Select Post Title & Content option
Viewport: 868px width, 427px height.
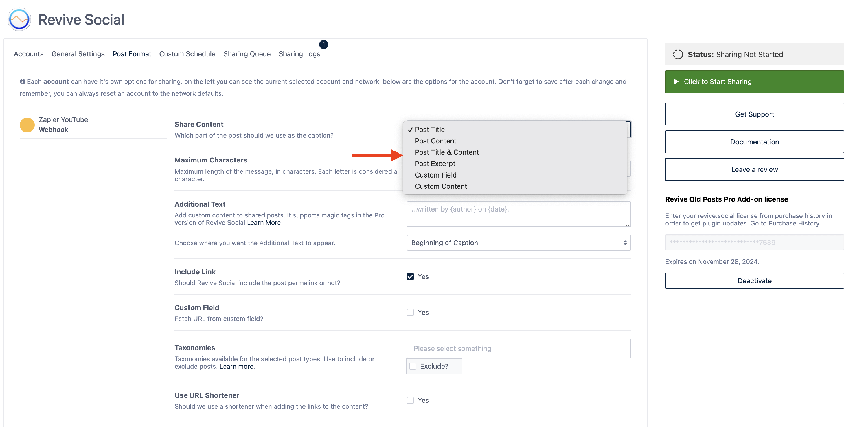[x=446, y=152]
